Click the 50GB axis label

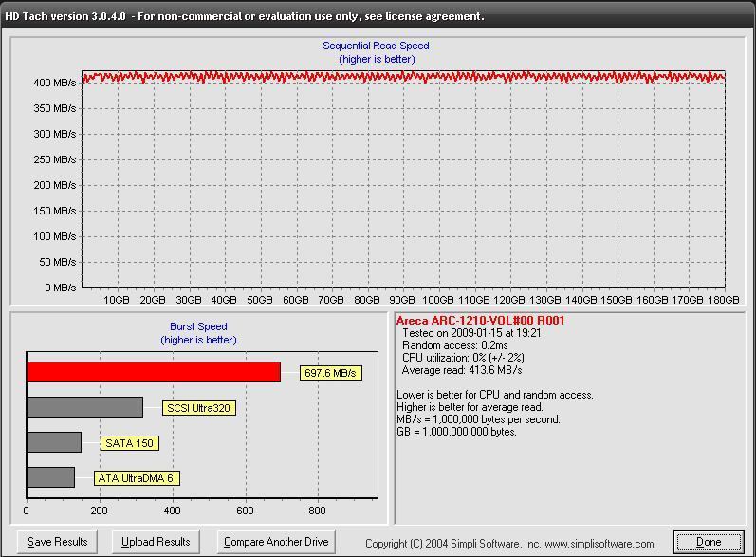point(259,300)
